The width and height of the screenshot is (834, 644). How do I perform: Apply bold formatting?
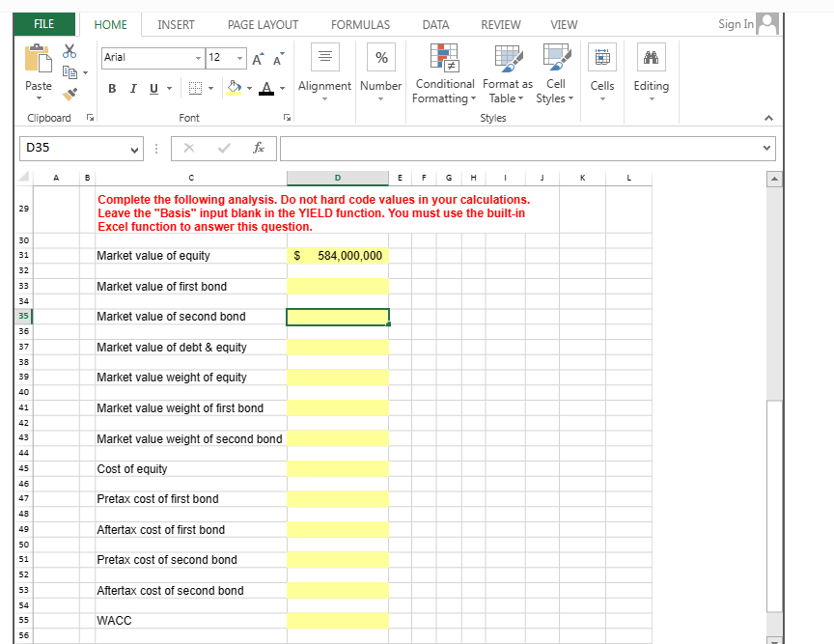112,88
